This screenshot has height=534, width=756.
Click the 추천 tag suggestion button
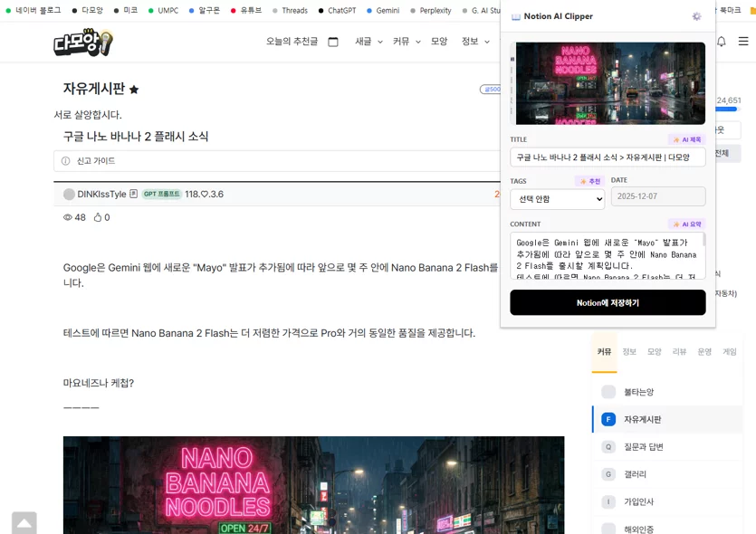click(x=589, y=181)
